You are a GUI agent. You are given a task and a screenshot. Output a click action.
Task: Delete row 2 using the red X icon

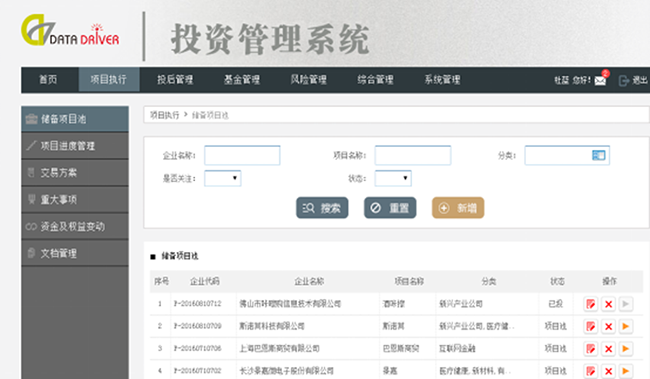608,326
